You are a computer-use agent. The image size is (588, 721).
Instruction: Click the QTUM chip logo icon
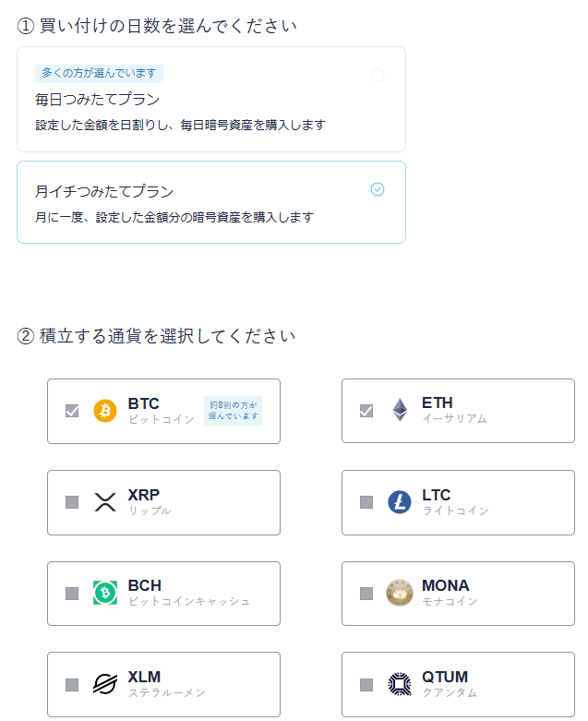pos(400,684)
